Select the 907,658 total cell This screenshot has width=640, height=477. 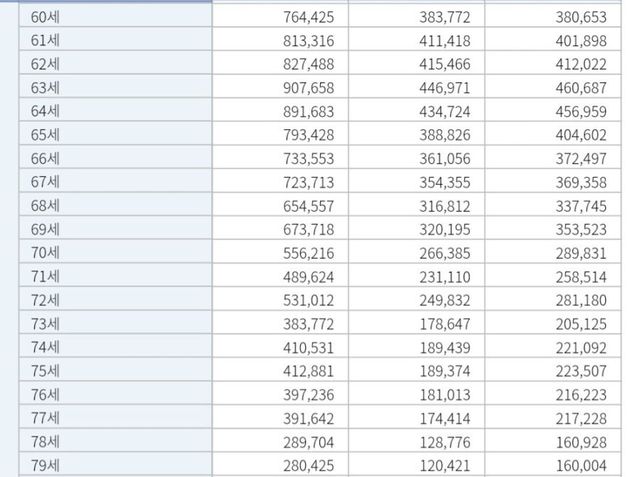click(x=308, y=87)
